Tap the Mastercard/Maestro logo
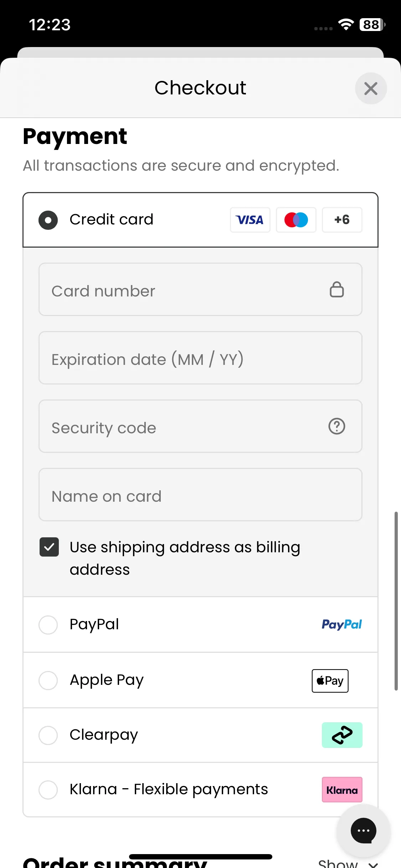 296,220
